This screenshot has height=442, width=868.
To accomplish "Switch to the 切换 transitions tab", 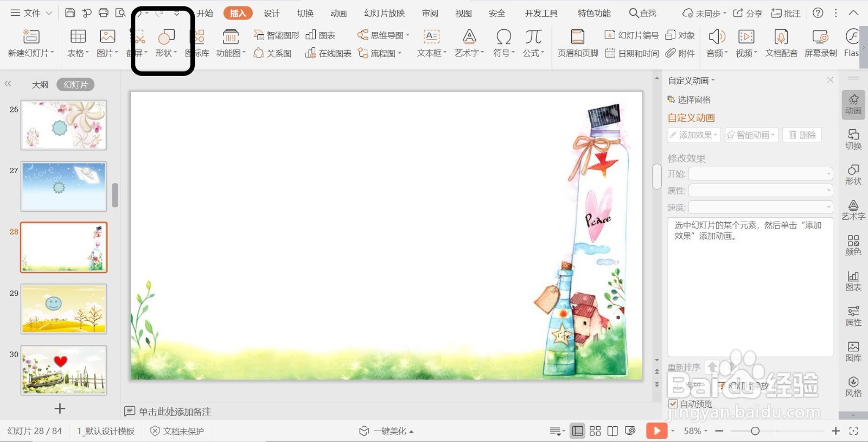I will coord(305,13).
